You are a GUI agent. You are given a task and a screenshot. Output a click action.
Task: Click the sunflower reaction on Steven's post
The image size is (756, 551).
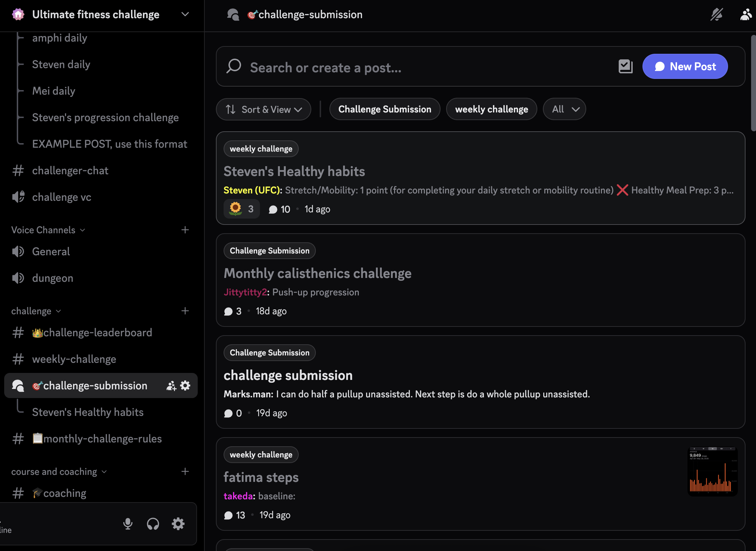tap(241, 209)
